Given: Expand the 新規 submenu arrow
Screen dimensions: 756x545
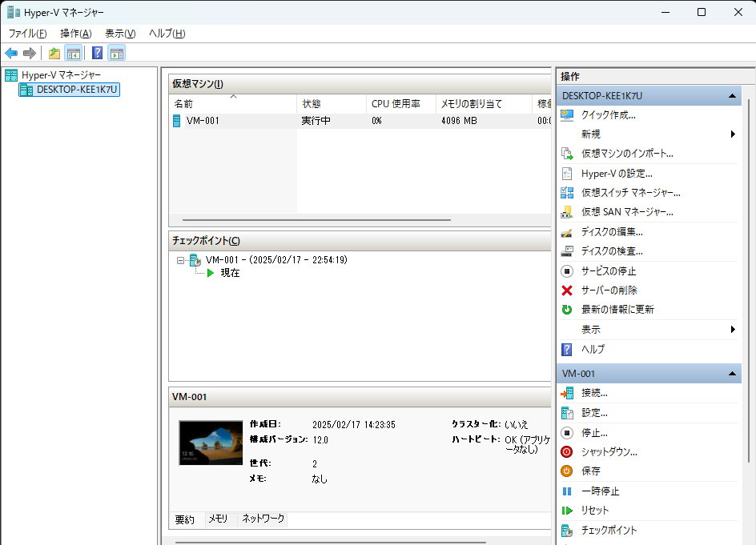Looking at the screenshot, I should (x=732, y=134).
